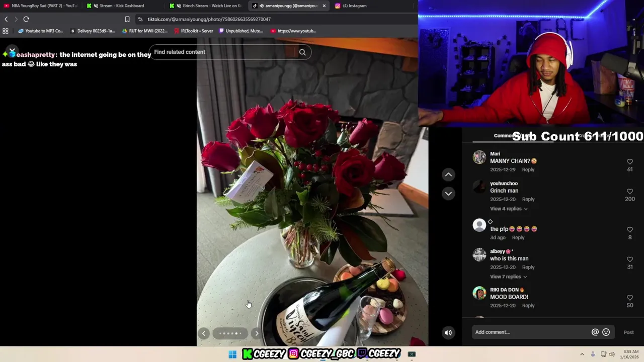This screenshot has height=362, width=644.
Task: Reply to the 'the pfp' comment
Action: [x=518, y=237]
